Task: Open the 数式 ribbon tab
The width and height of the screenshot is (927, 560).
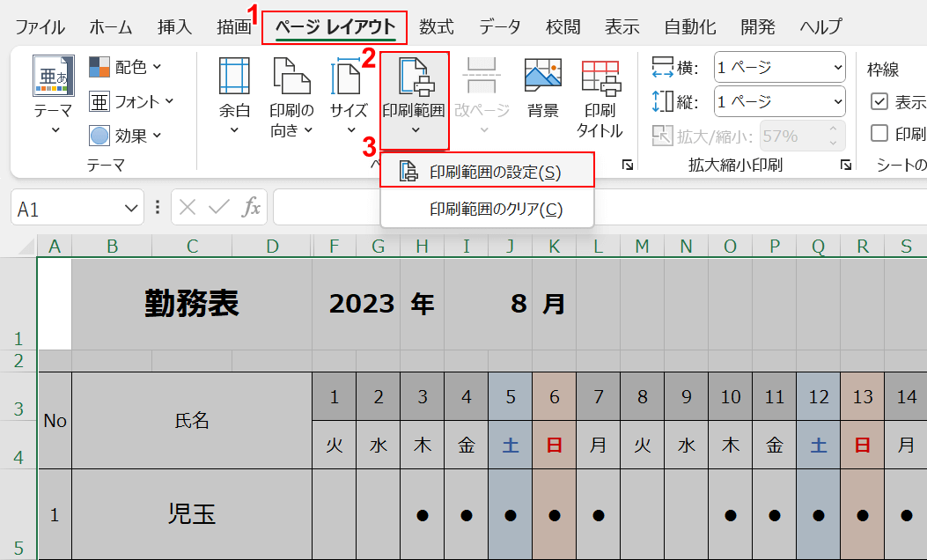Action: [x=437, y=26]
